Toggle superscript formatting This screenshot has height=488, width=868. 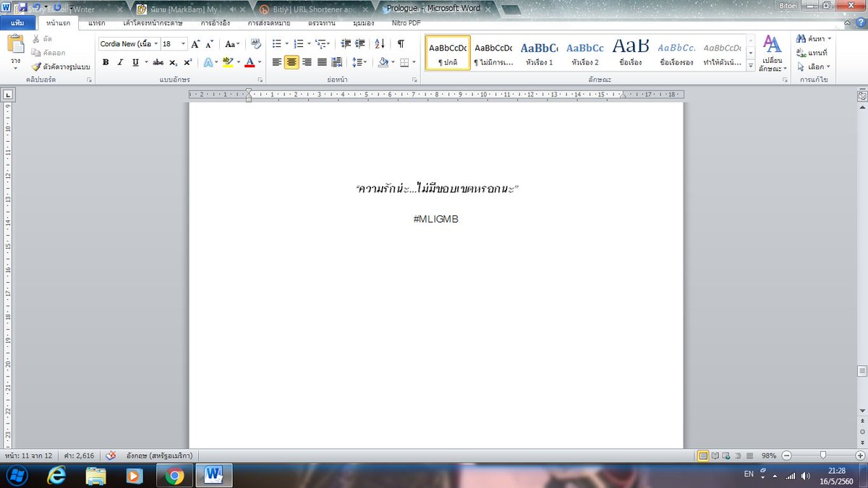click(x=187, y=63)
